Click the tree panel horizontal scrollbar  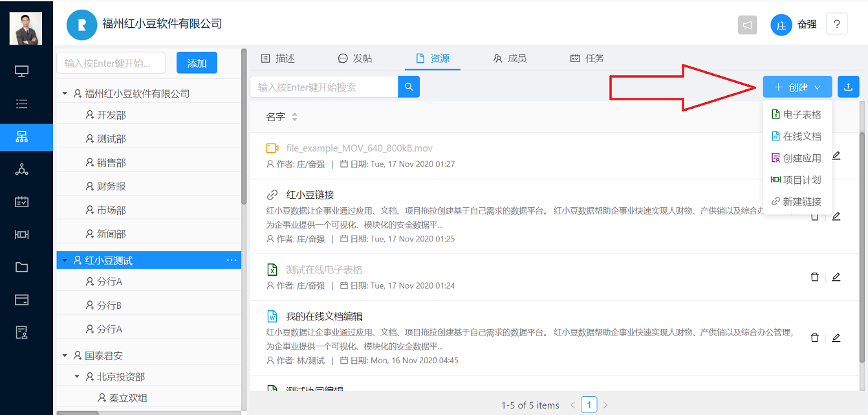(x=78, y=412)
